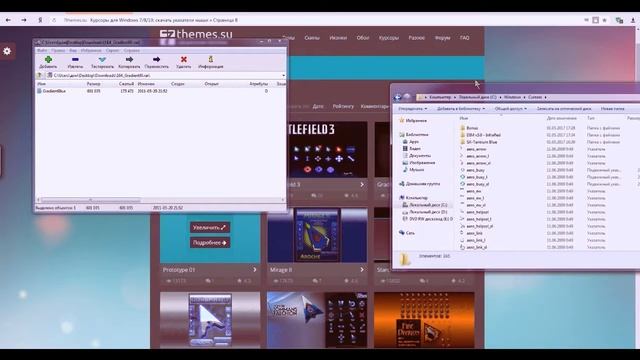Open Курсоры link in site navigation

[389, 38]
